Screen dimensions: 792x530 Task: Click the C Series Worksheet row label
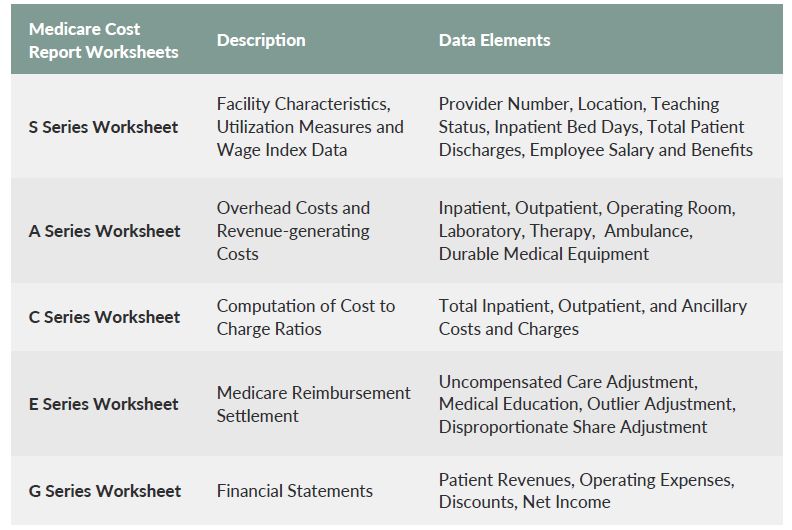pos(105,317)
